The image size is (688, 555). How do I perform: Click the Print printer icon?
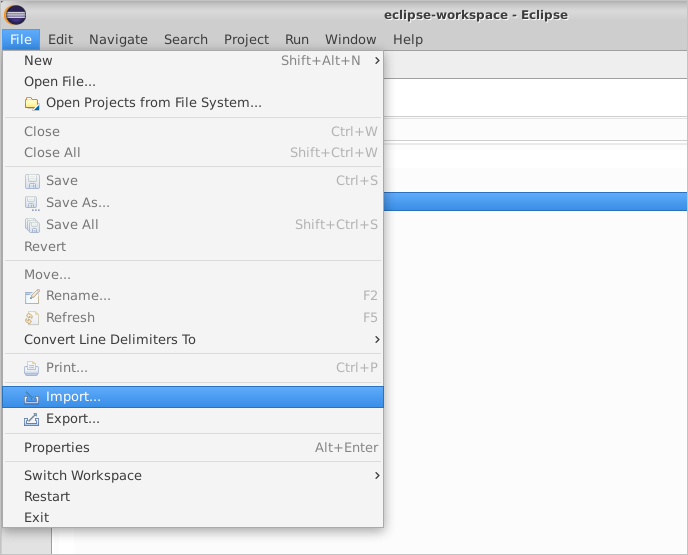click(32, 368)
